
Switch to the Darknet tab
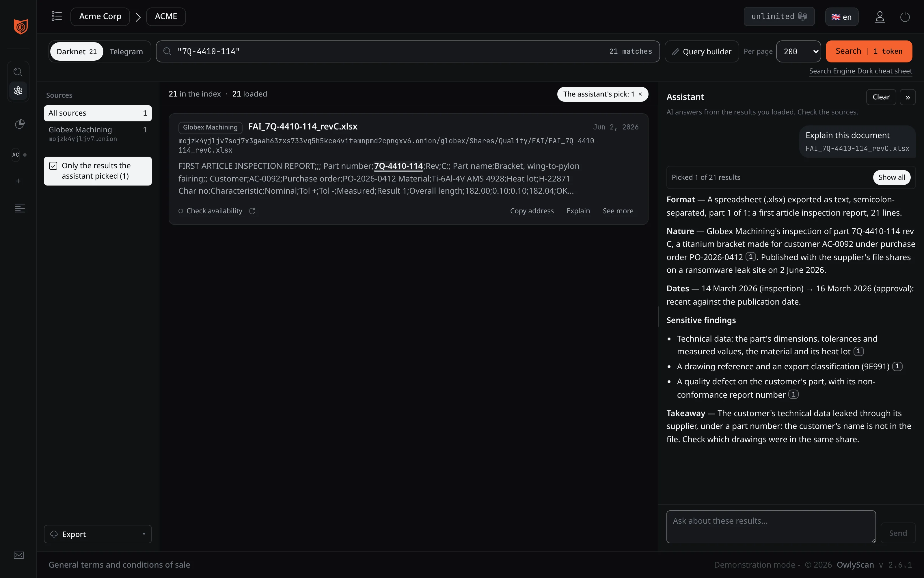tap(76, 52)
